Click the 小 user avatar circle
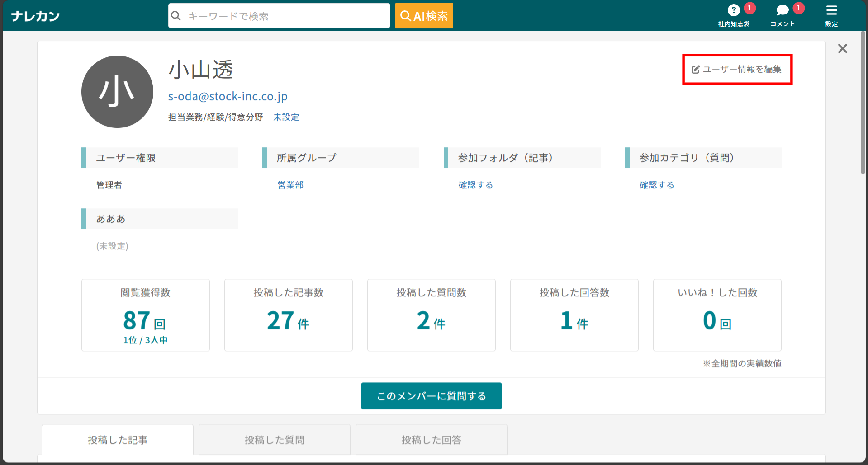 (x=117, y=92)
